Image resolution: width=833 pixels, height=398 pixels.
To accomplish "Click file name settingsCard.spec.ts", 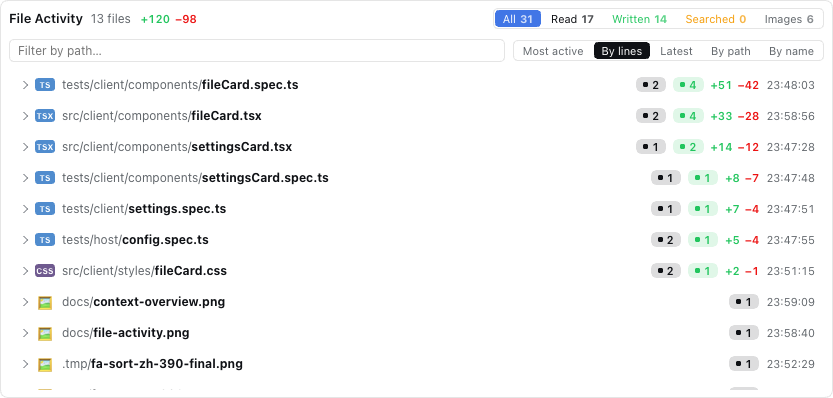I will point(265,178).
